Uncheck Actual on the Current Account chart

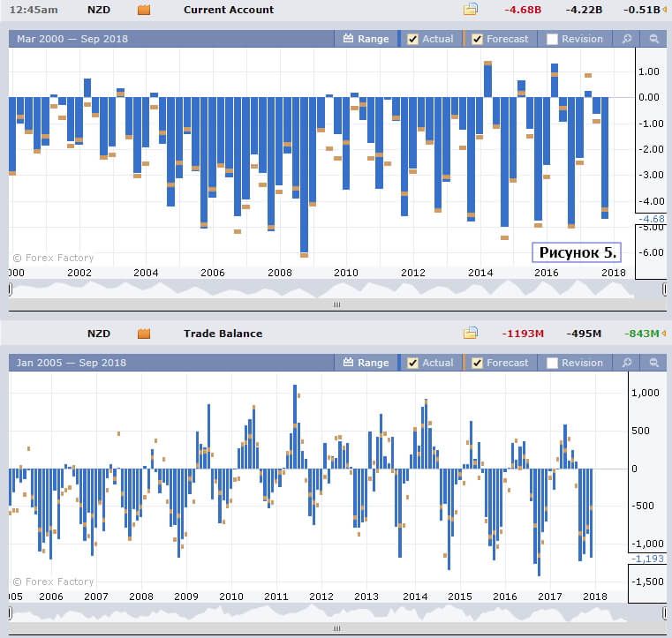tap(412, 39)
